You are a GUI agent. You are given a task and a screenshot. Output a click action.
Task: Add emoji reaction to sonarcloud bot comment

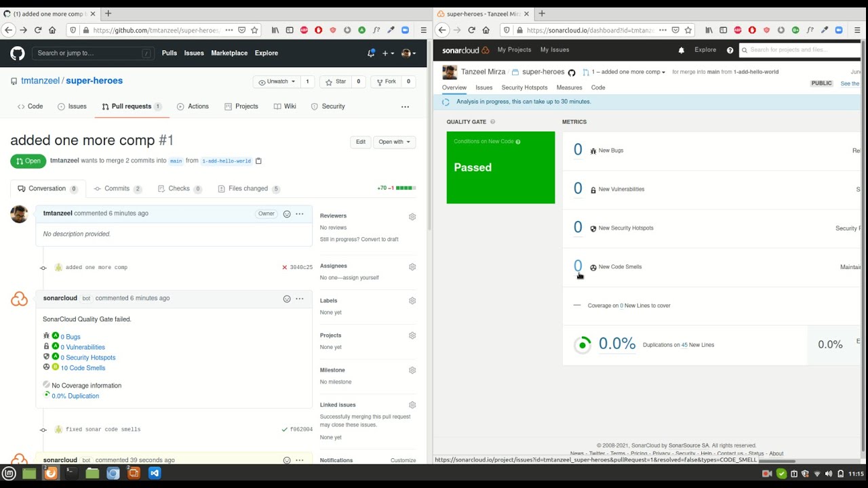pos(287,298)
